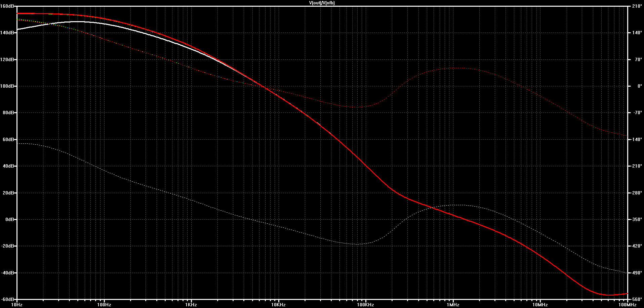
Task: Click the 80dB left axis label
Action: (8, 113)
